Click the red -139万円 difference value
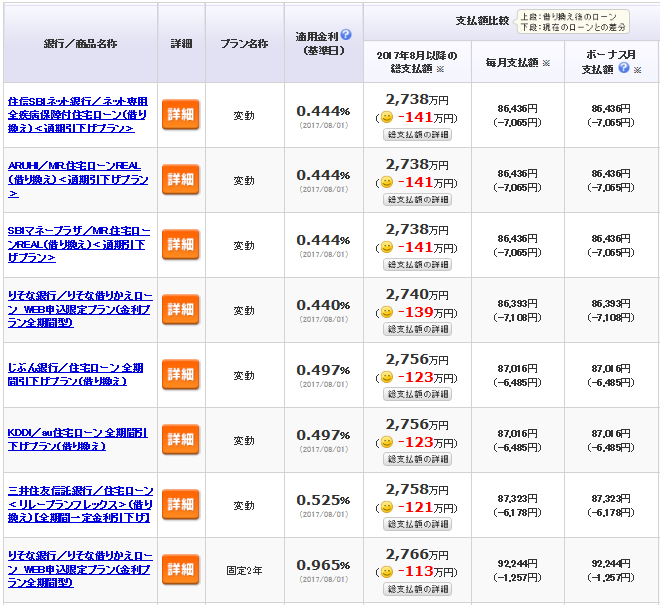The width and height of the screenshot is (660, 605). [425, 312]
